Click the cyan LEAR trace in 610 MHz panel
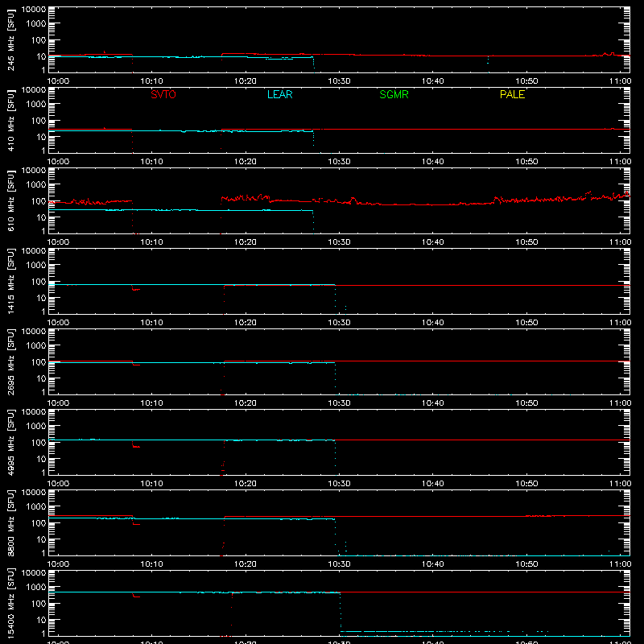This screenshot has height=644, width=644. pos(180,210)
